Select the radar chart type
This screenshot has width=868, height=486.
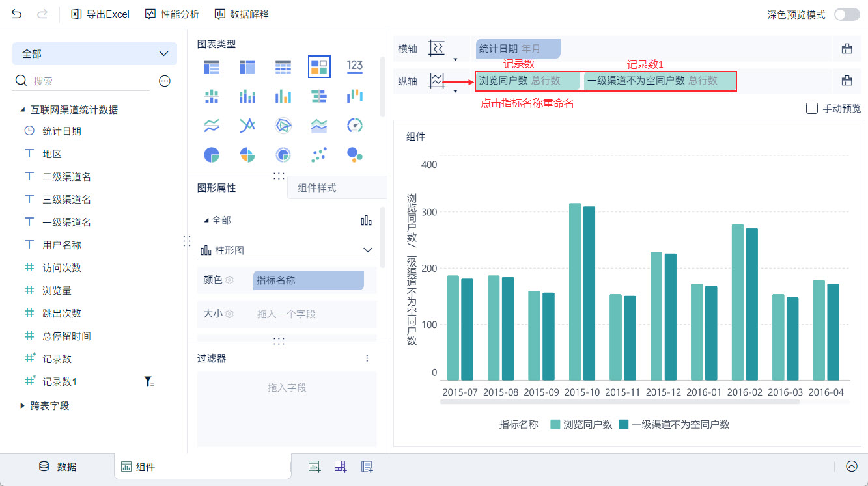point(283,126)
